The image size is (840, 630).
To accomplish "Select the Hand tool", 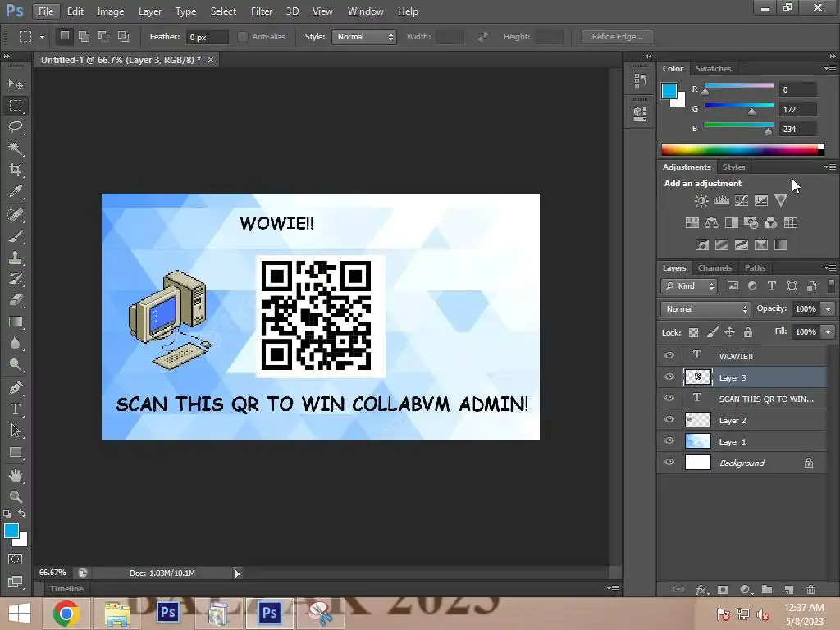I will 16,475.
